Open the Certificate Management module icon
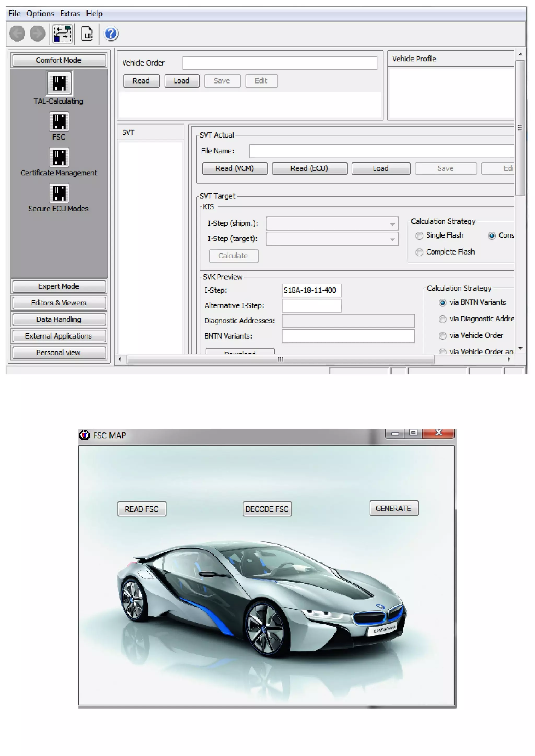 click(x=59, y=157)
